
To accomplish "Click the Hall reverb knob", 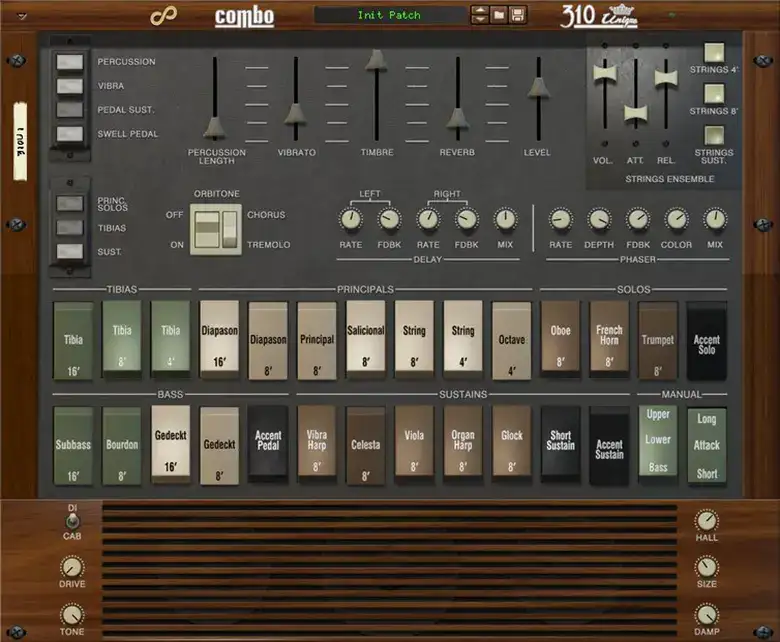I will click(x=706, y=521).
